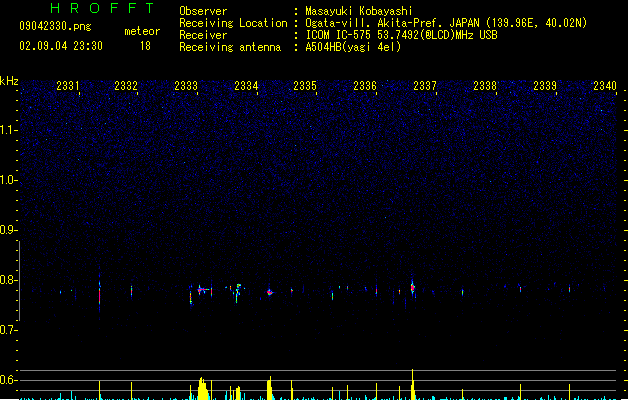The height and width of the screenshot is (400, 629).
Task: Click the 1.1 kHz frequency axis label
Action: click(8, 130)
